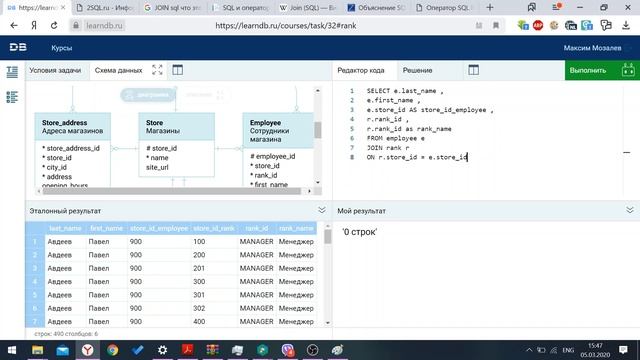Open the reader mode icon in the address bar
The width and height of the screenshot is (640, 360).
[x=479, y=25]
